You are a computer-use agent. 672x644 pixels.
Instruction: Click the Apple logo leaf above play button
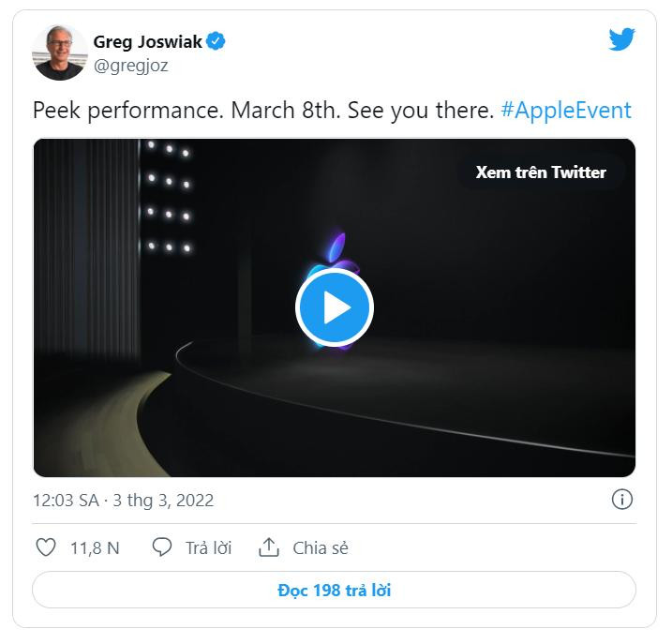click(337, 247)
